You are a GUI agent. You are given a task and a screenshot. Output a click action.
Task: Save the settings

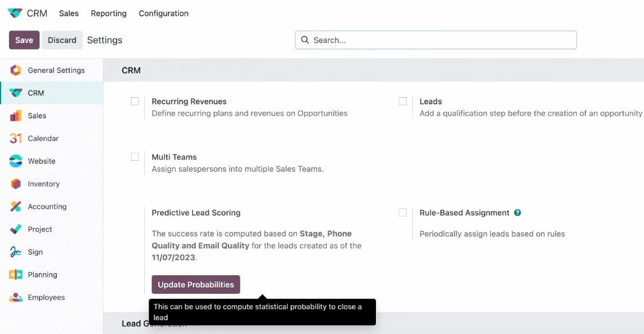click(x=24, y=40)
